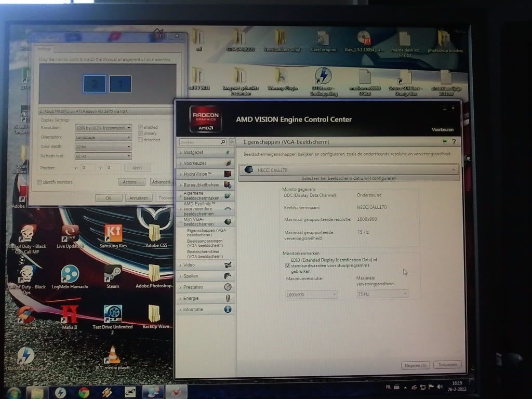The height and width of the screenshot is (399, 532).
Task: Toggle the 'detached' checkbox in display settings
Action: tap(140, 139)
